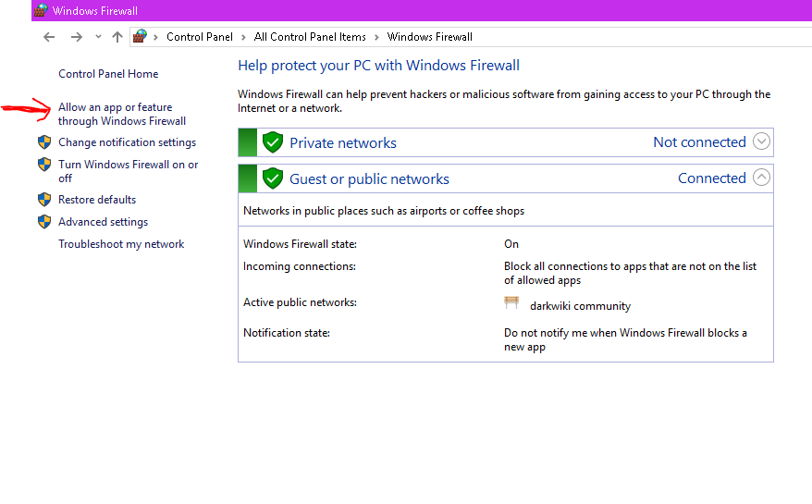
Task: Click shield icon beside Turn Windows Firewall on or off
Action: 44,165
